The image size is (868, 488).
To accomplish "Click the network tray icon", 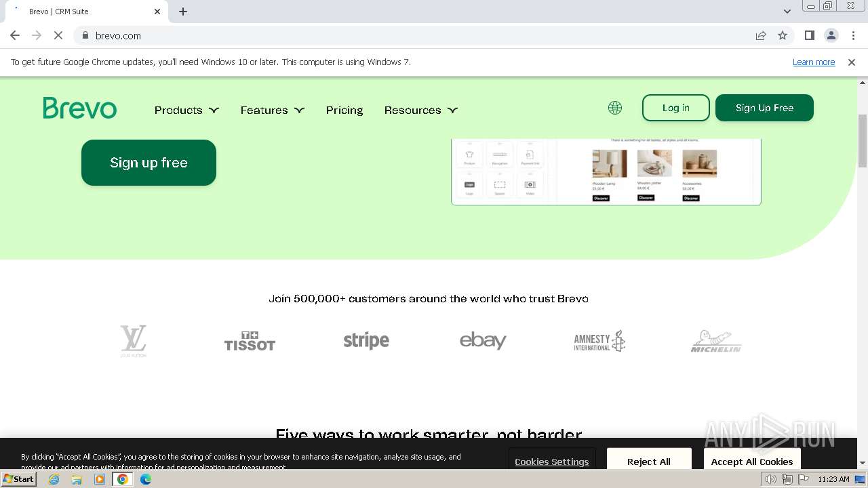I will pyautogui.click(x=787, y=479).
